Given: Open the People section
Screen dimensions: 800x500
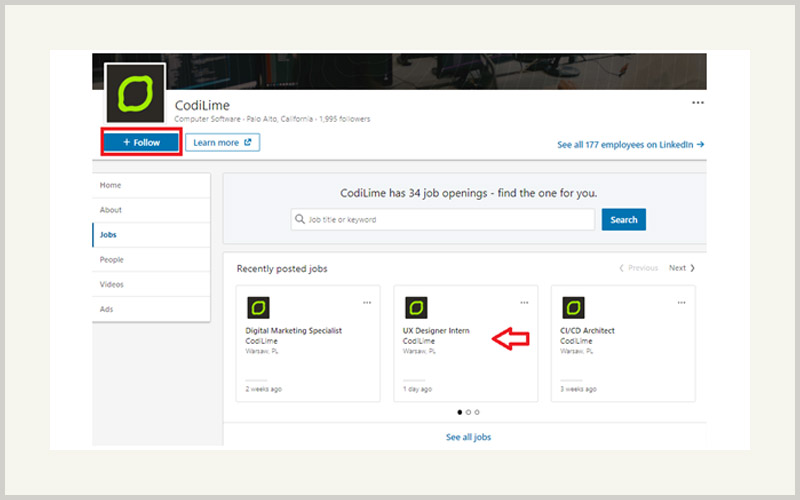Looking at the screenshot, I should pyautogui.click(x=151, y=260).
